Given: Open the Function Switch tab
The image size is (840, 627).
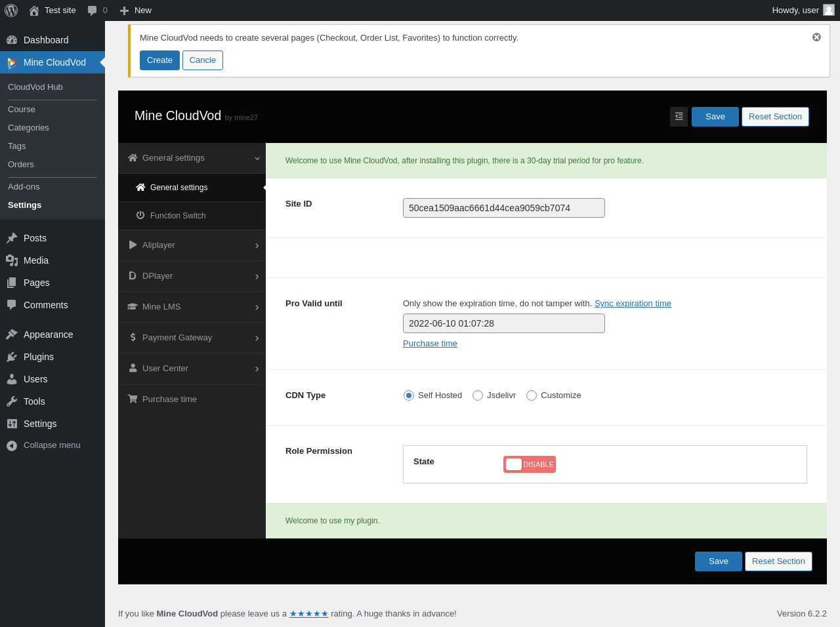Looking at the screenshot, I should [x=192, y=216].
